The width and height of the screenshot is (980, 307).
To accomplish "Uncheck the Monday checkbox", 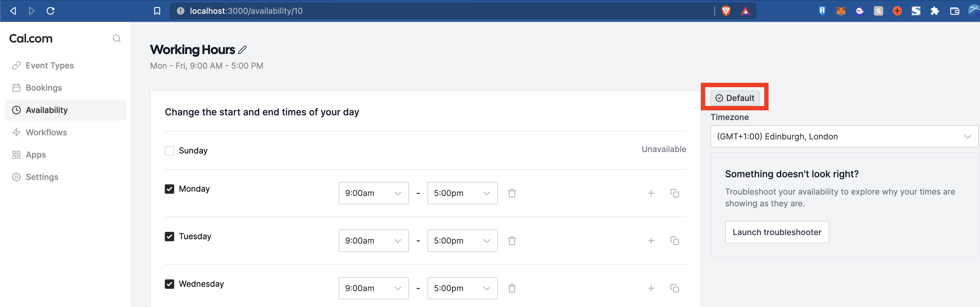I will click(x=169, y=189).
